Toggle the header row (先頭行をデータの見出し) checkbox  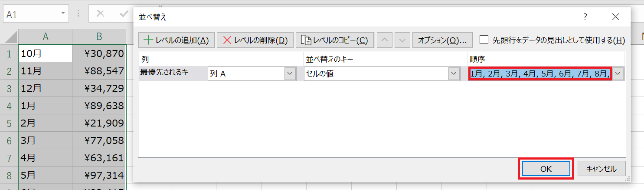(x=484, y=40)
